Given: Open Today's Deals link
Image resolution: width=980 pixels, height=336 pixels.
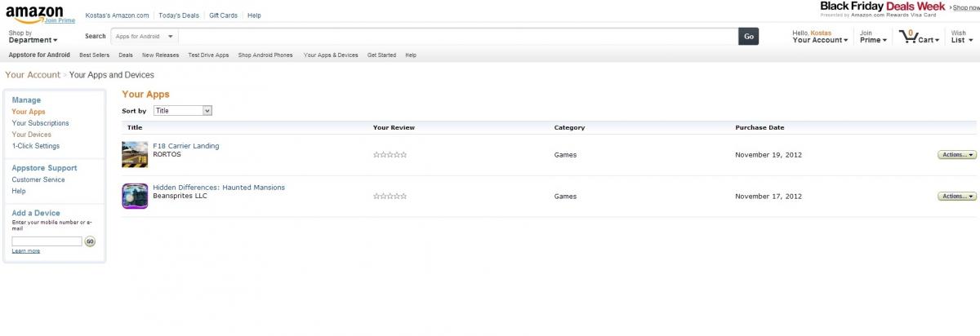Looking at the screenshot, I should (x=178, y=15).
